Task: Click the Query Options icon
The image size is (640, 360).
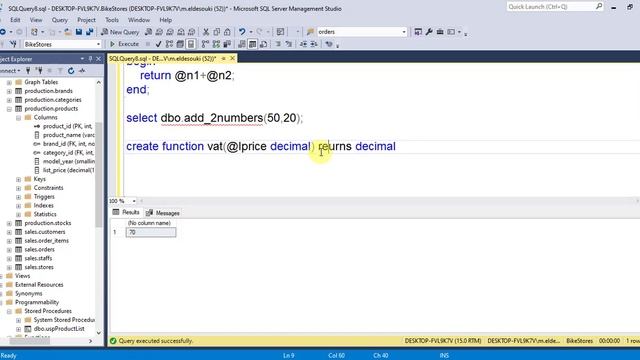Action: 180,44
